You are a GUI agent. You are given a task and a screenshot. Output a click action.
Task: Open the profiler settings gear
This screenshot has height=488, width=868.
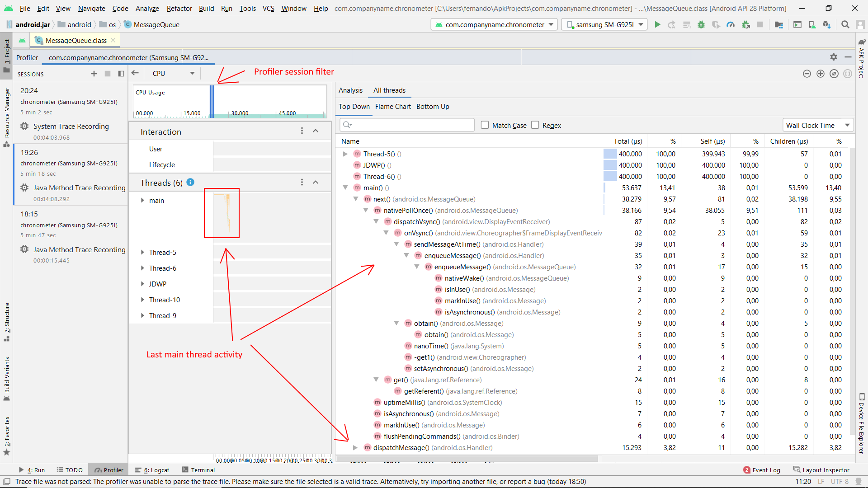pyautogui.click(x=833, y=57)
